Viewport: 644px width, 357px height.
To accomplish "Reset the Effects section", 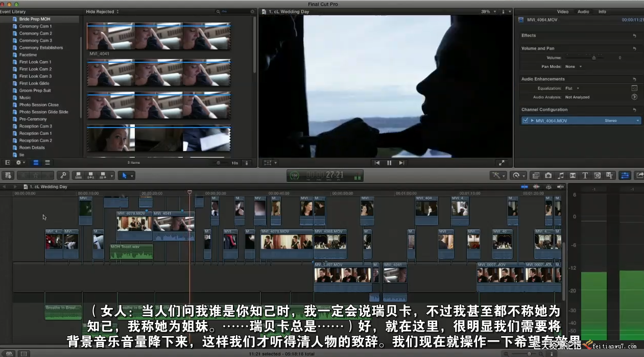I will click(634, 36).
